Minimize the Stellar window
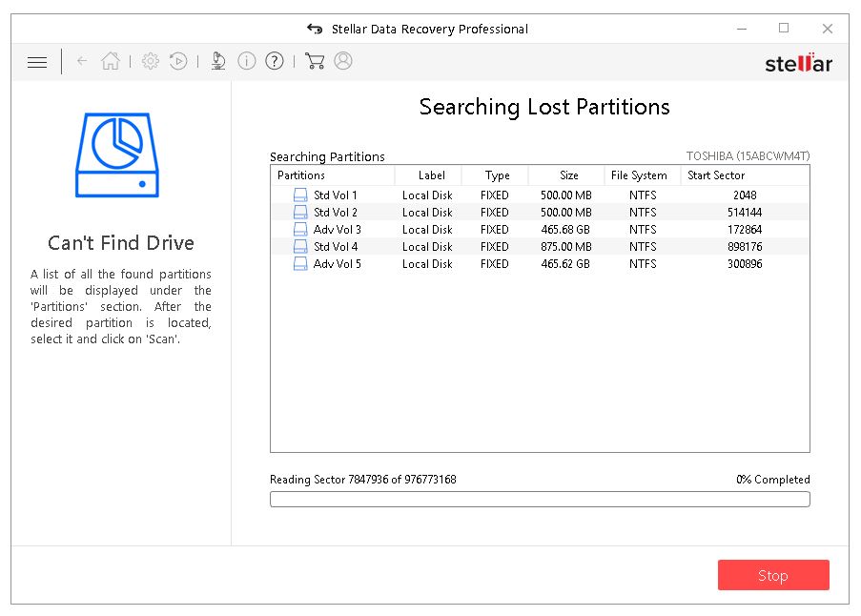Image resolution: width=861 pixels, height=616 pixels. tap(742, 29)
